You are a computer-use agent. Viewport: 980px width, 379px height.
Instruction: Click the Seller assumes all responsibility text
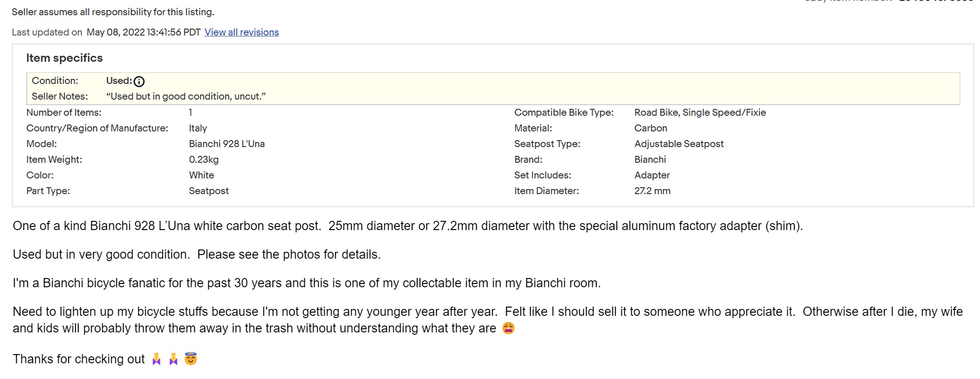pos(113,12)
